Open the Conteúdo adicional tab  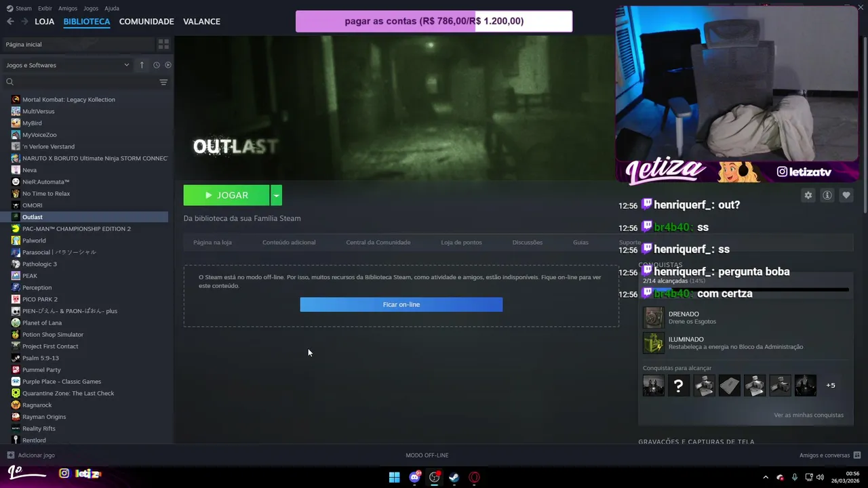[289, 242]
